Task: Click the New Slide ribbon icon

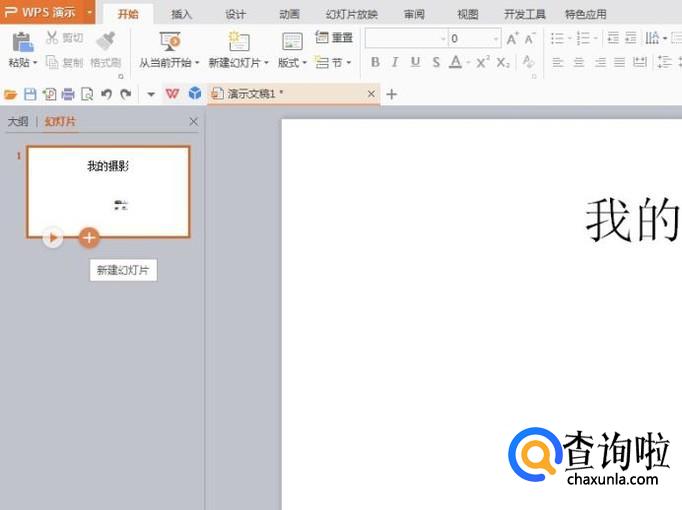Action: [x=238, y=41]
